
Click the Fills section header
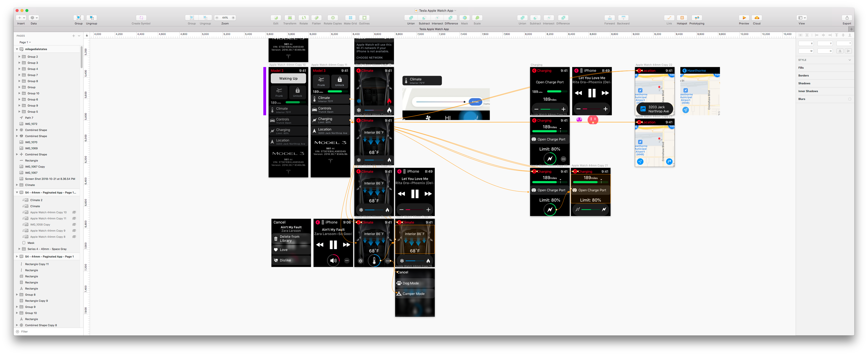801,68
